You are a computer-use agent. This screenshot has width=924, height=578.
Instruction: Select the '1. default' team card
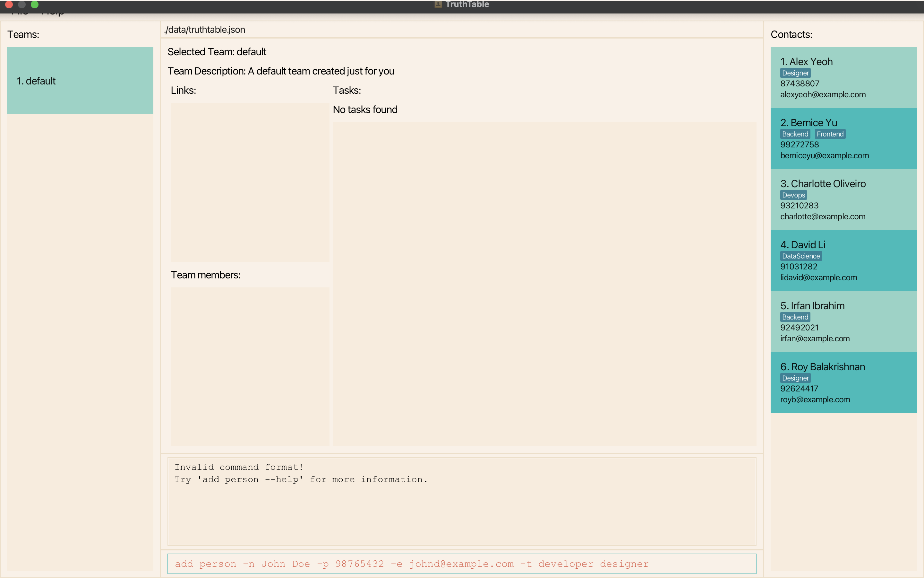coord(80,81)
